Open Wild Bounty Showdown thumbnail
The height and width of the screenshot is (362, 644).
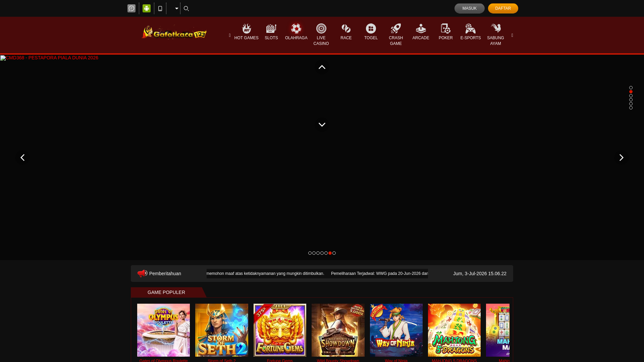[338, 330]
